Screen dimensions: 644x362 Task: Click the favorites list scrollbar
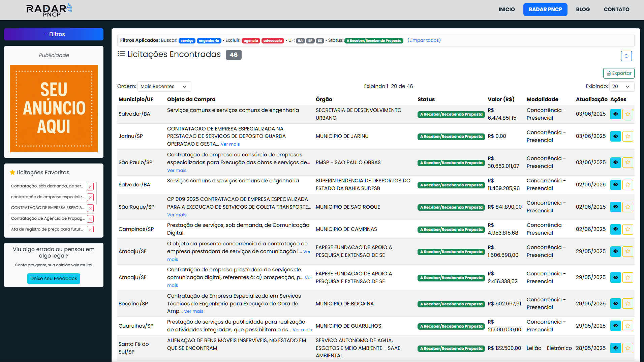96,193
